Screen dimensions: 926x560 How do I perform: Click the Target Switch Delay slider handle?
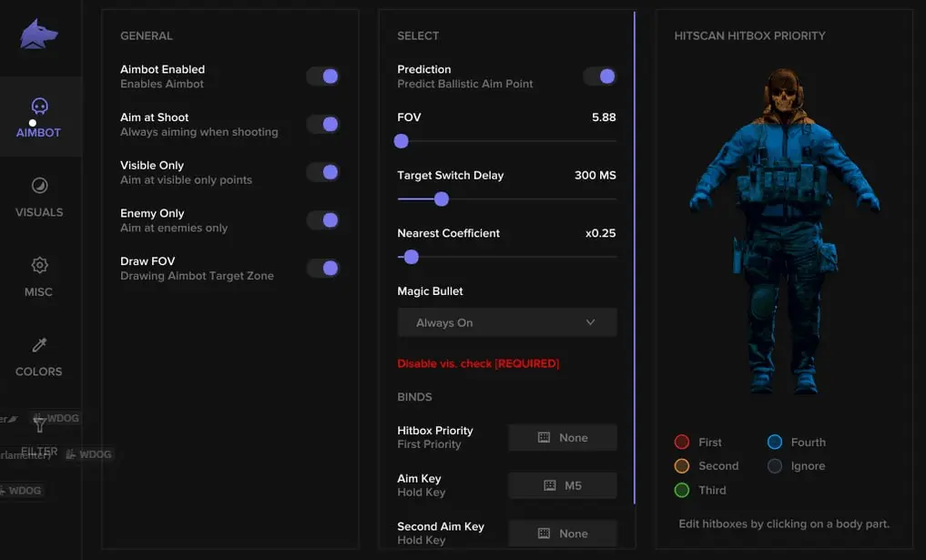point(442,199)
